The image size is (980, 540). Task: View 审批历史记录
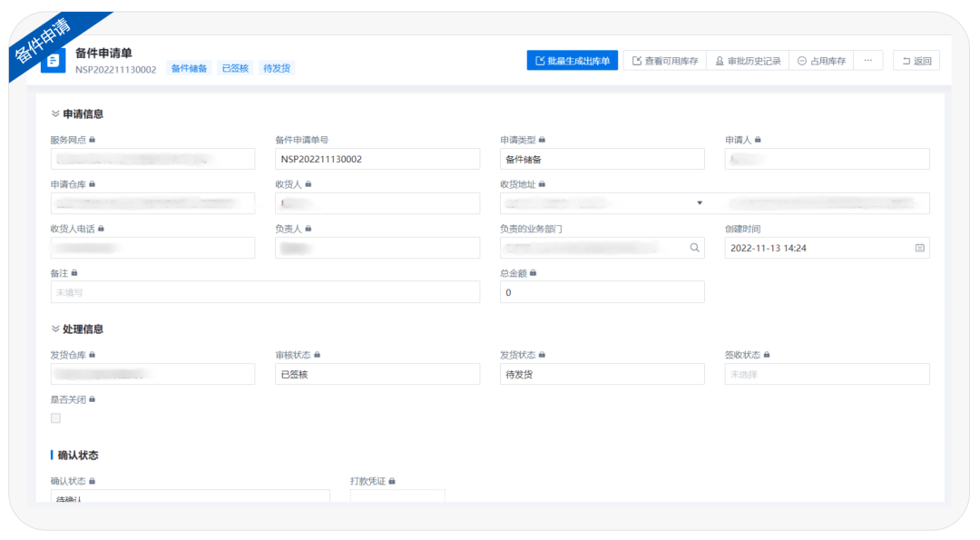pyautogui.click(x=748, y=61)
